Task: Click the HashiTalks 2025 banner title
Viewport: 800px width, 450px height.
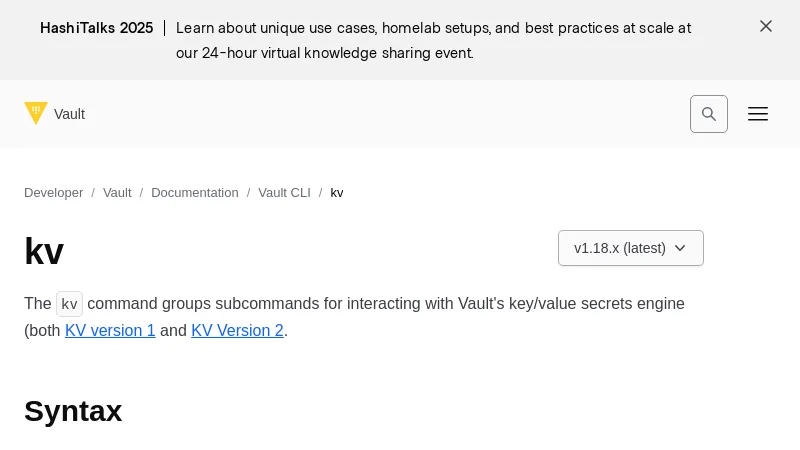Action: coord(96,28)
